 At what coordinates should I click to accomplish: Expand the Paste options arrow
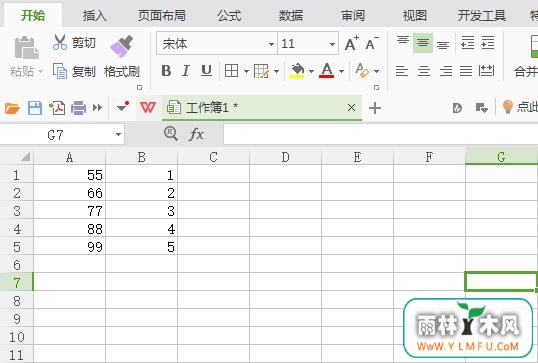(40, 72)
